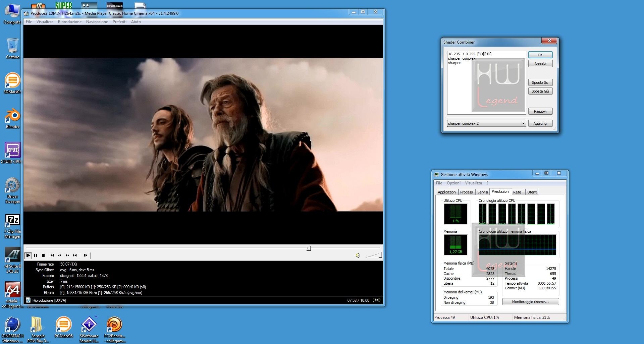The width and height of the screenshot is (644, 344).
Task: Open the Navigazione menu
Action: click(97, 22)
